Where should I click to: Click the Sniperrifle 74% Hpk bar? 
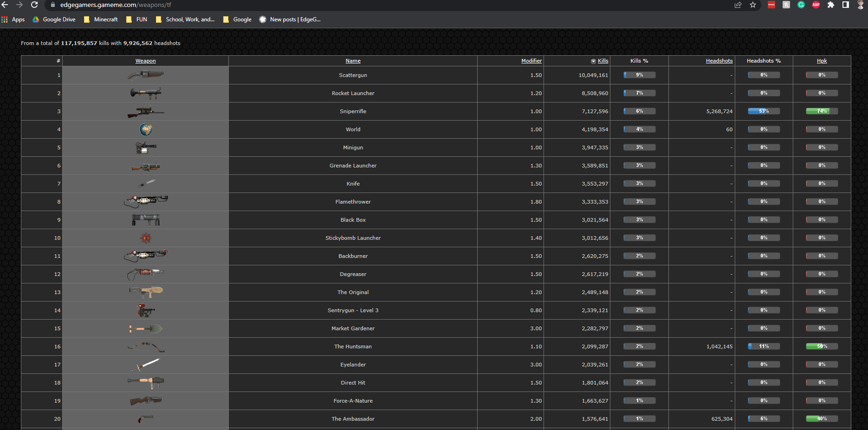[822, 111]
